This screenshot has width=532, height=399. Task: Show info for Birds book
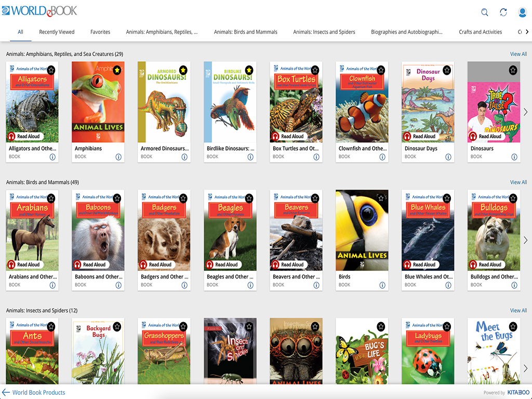coord(382,285)
